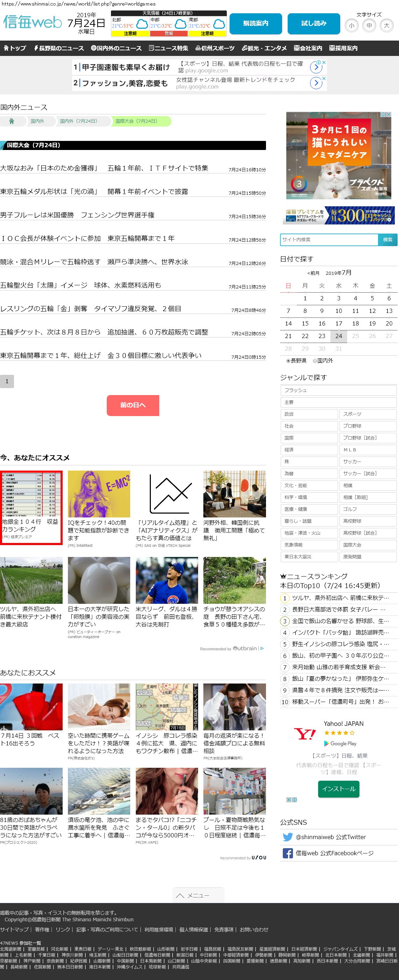The width and height of the screenshot is (399, 980).
Task: Click inside the サイト内検索 search field
Action: (x=329, y=240)
